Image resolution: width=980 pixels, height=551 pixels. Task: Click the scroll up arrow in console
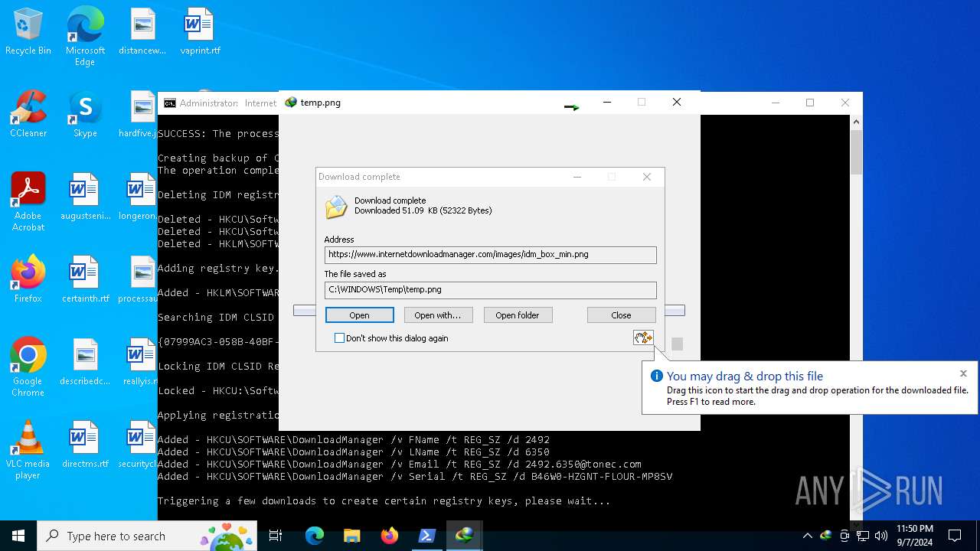pyautogui.click(x=857, y=122)
